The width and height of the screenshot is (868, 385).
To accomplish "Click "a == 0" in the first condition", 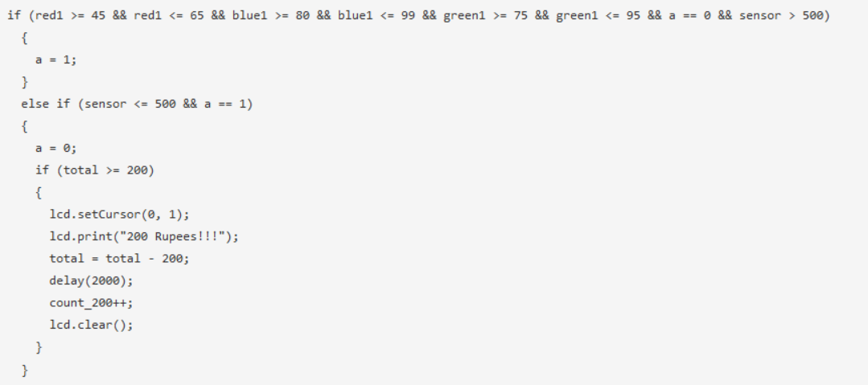I will tap(689, 17).
